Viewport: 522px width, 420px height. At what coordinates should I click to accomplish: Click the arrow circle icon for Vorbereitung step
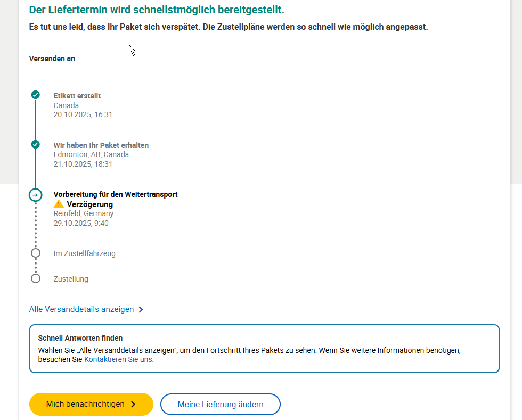coord(35,195)
